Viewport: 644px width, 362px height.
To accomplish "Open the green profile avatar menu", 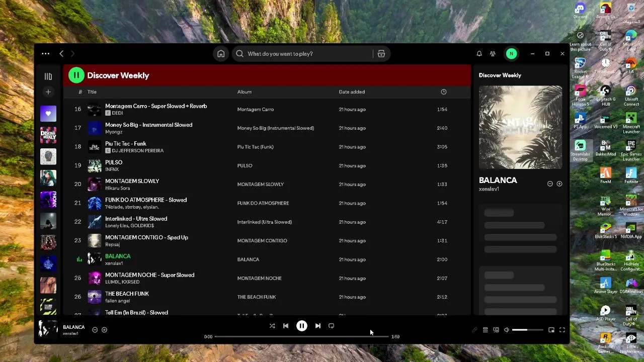I will tap(511, 54).
